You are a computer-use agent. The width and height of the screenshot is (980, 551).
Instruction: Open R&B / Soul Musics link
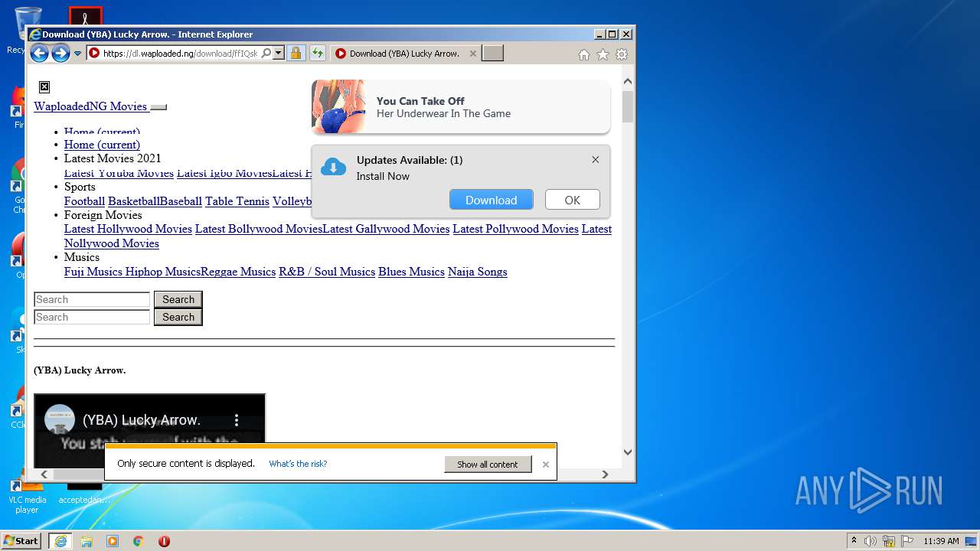tap(327, 272)
